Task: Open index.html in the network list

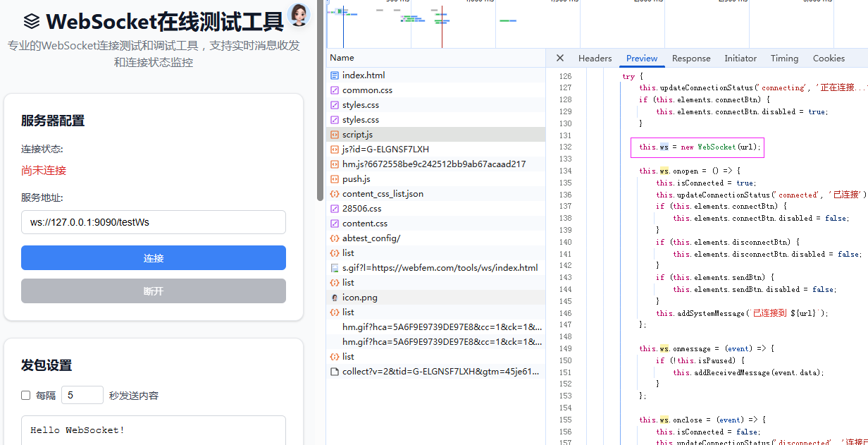Action: pyautogui.click(x=435, y=75)
